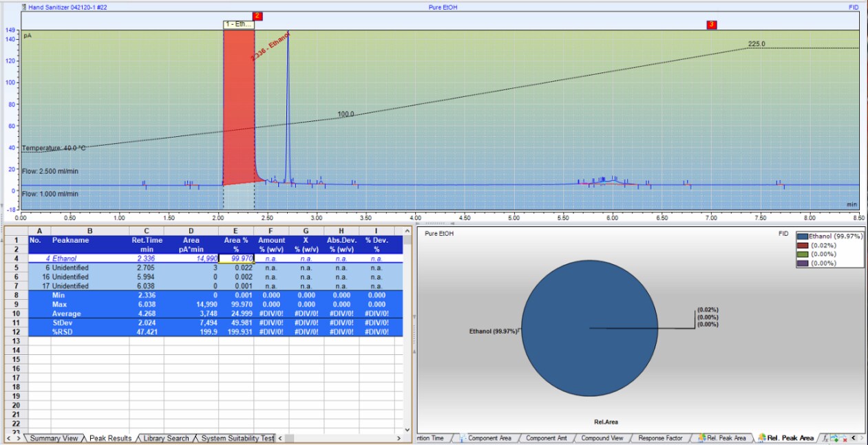Screen dimensions: 868x445
Task: Click the table's vertical scrollbar down arrow
Action: pyautogui.click(x=409, y=429)
